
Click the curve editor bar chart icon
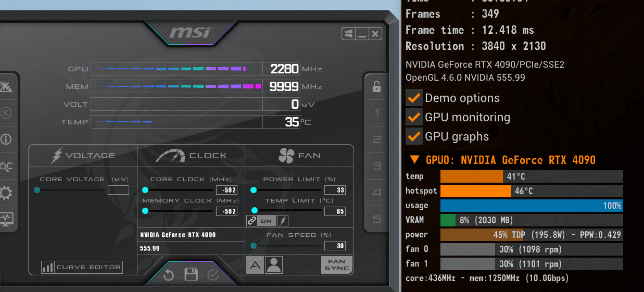pos(48,268)
